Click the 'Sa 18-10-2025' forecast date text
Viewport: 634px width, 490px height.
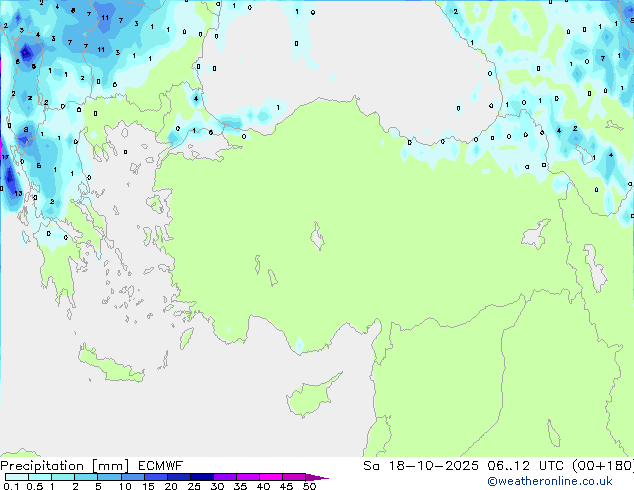tap(421, 466)
